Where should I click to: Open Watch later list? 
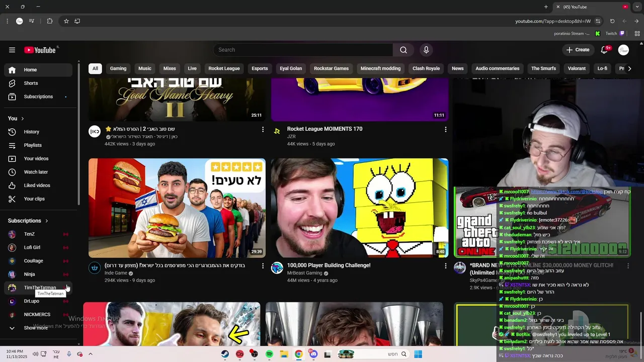[38, 172]
